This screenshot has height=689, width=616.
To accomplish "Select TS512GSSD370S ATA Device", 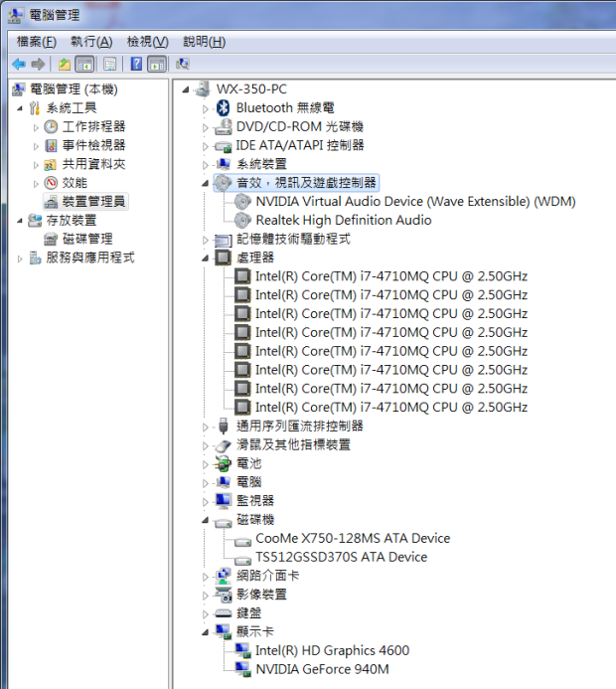I will (341, 557).
